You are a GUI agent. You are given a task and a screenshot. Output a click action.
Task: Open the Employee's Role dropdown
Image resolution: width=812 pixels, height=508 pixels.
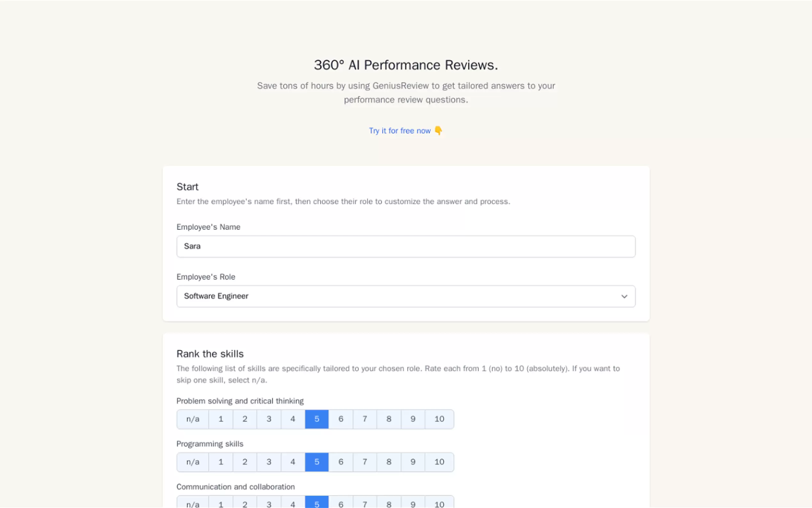point(405,296)
